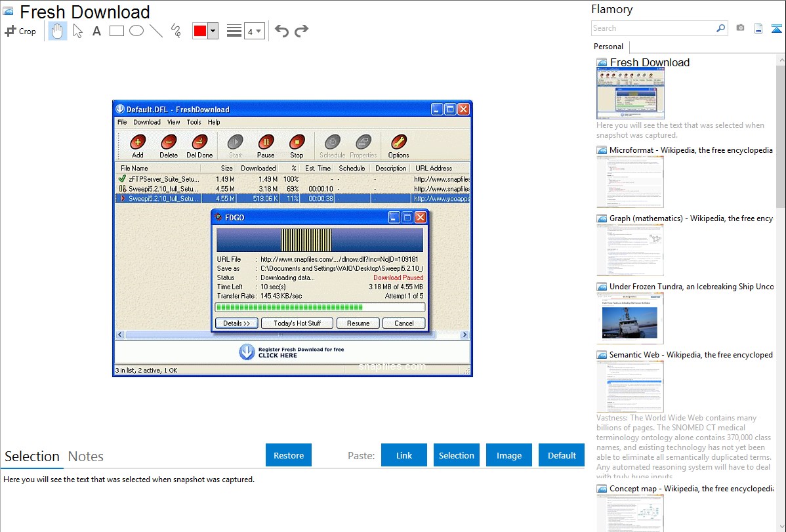Click the Options toolbar icon
This screenshot has width=786, height=532.
(x=398, y=146)
